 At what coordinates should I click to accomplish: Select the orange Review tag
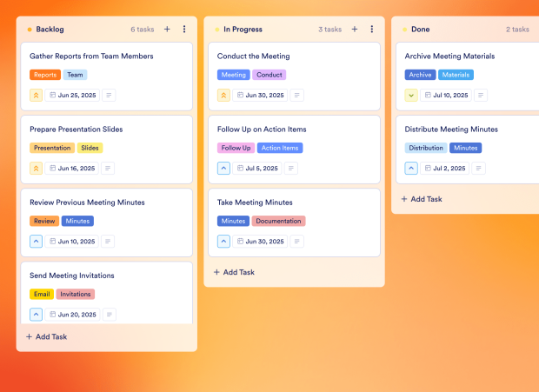[44, 222]
